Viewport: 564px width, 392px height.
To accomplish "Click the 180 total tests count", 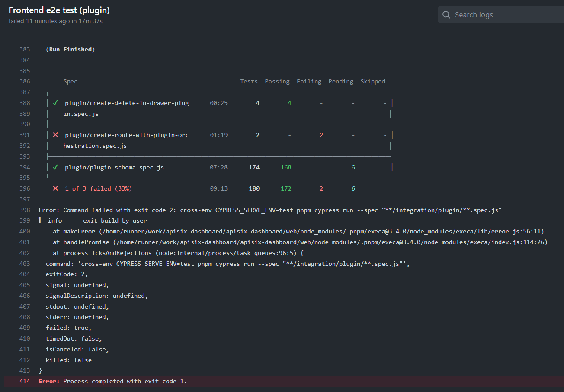I will (x=254, y=188).
